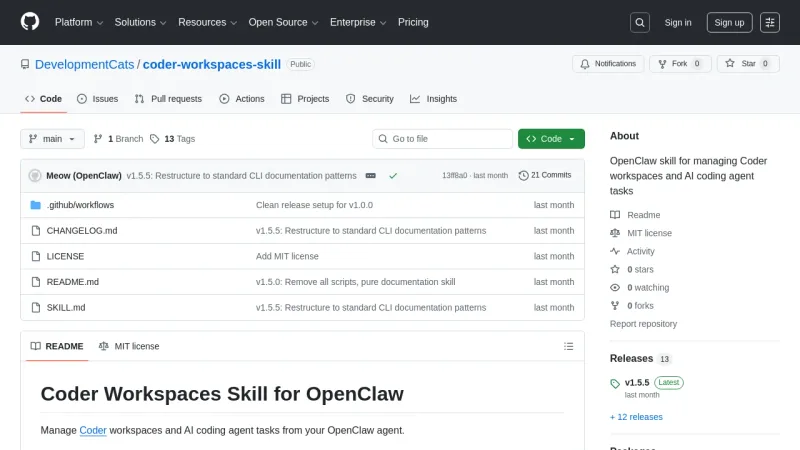Open the CHANGELOG.md file
800x450 pixels.
(x=82, y=231)
